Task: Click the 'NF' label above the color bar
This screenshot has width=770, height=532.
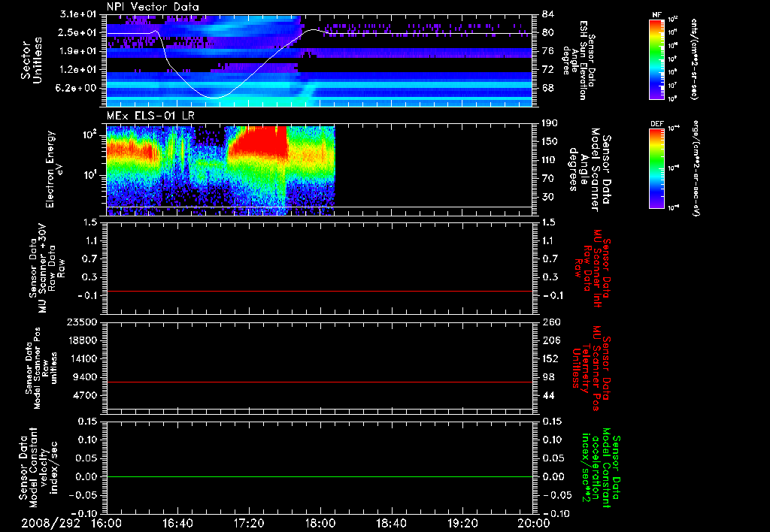Action: tap(656, 15)
